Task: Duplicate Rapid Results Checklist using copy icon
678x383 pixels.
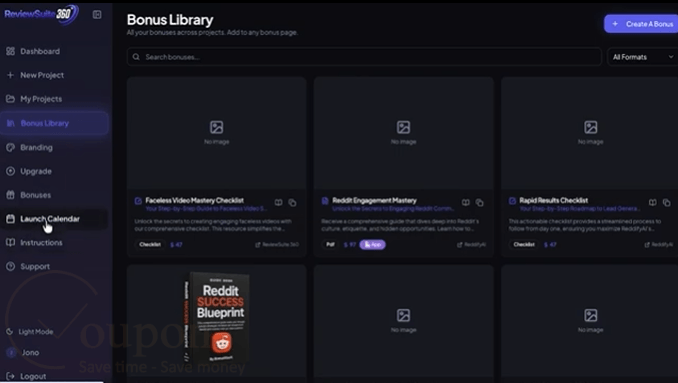Action: [x=666, y=202]
